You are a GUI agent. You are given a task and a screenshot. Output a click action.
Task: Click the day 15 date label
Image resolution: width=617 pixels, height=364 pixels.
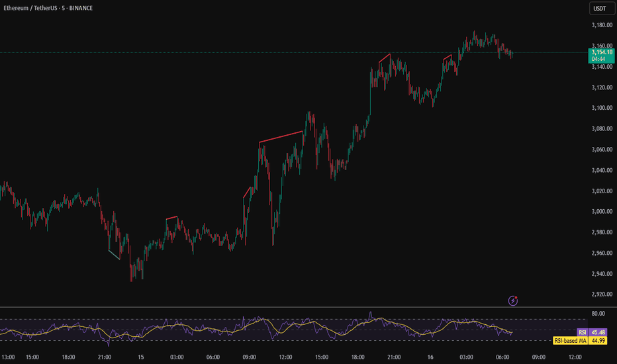pos(141,357)
